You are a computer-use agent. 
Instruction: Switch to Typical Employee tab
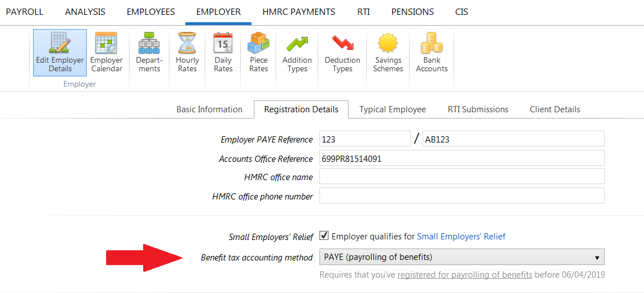[x=392, y=109]
